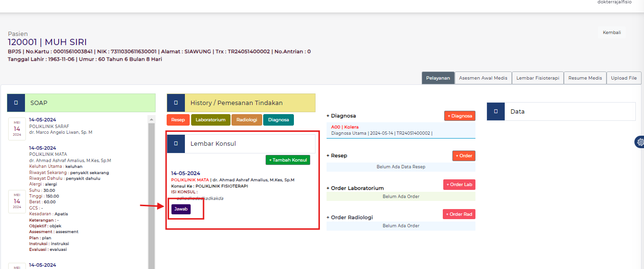Click the SOAP panel square icon

point(16,103)
